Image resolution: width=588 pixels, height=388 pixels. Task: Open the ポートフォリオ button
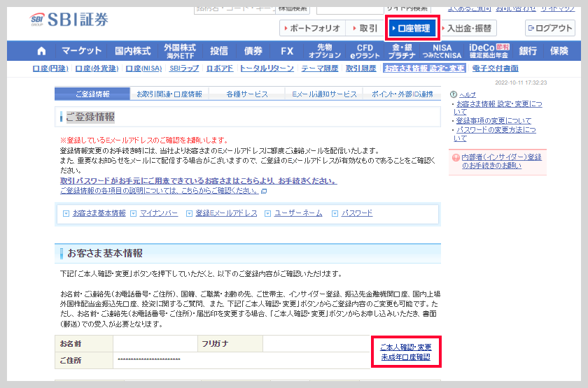pos(312,28)
